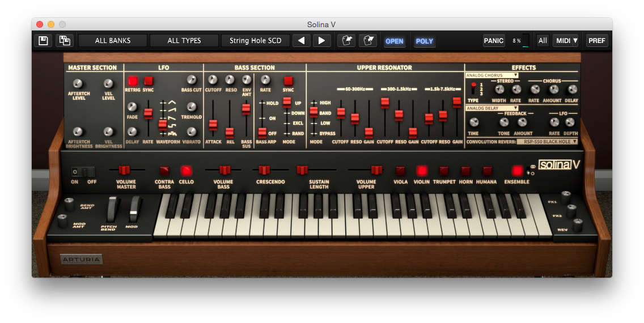Click the VEL BRIGHTNESS knob
Image resolution: width=644 pixels, height=323 pixels.
[x=108, y=131]
